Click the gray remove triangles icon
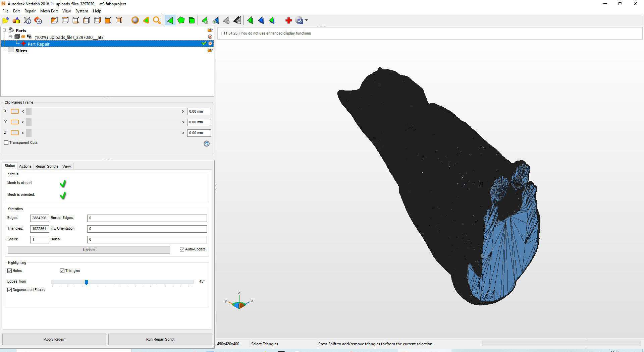Viewport: 644px width, 352px height. 226,20
